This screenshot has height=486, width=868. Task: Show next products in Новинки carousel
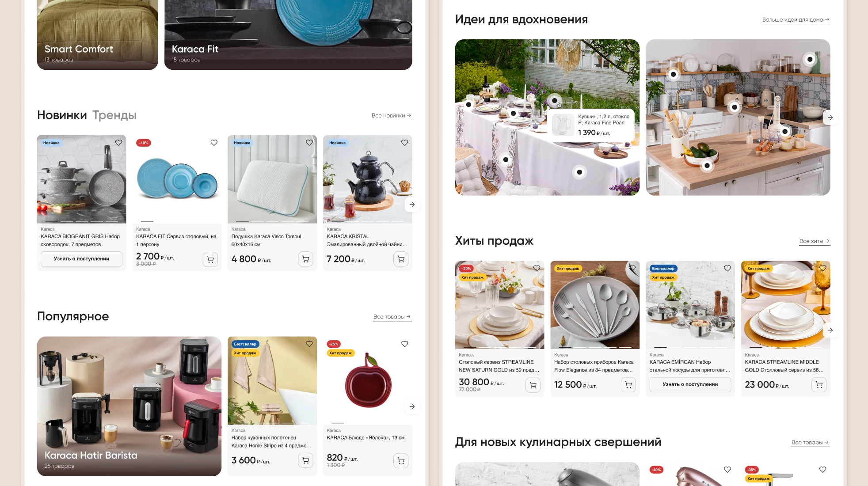coord(412,205)
